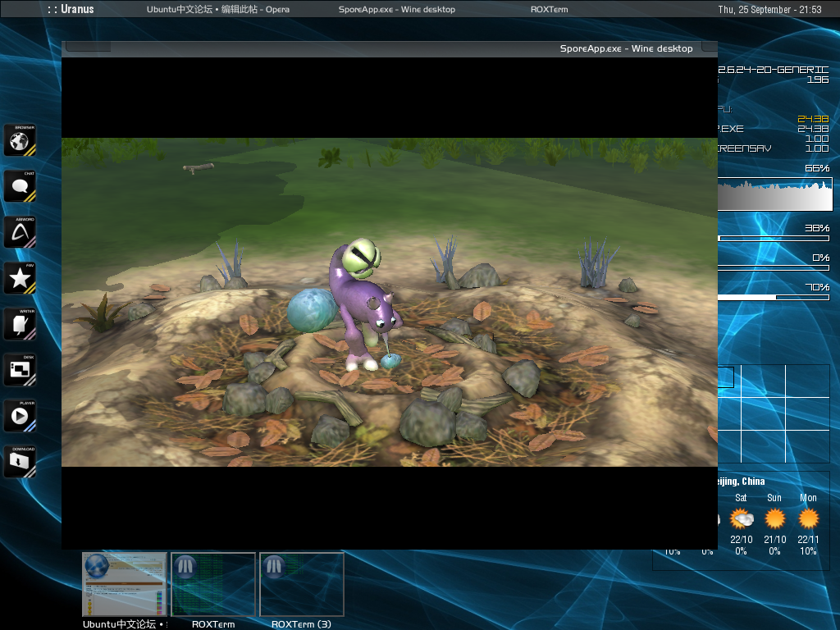The width and height of the screenshot is (840, 630).
Task: Click Sunday's sunny weather icon
Action: 774,518
